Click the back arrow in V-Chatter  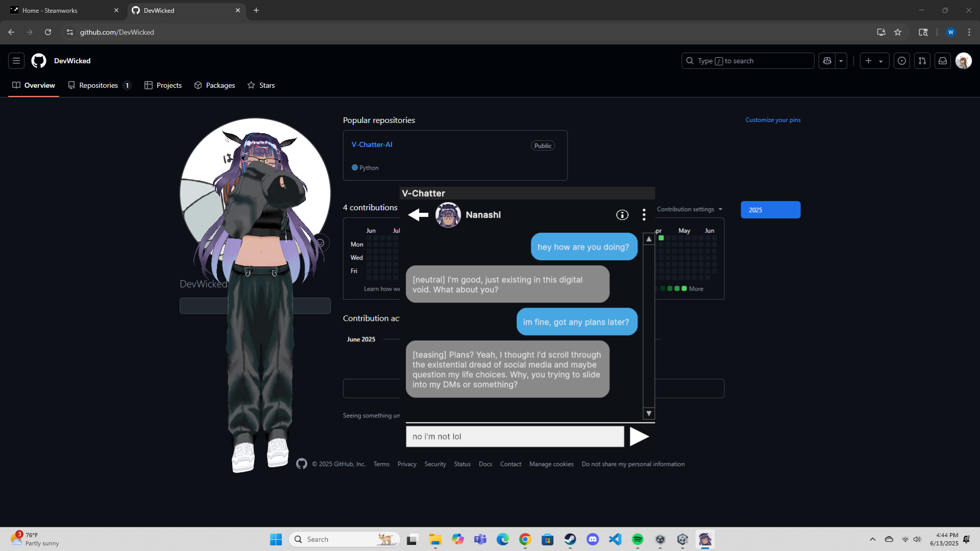pos(418,215)
